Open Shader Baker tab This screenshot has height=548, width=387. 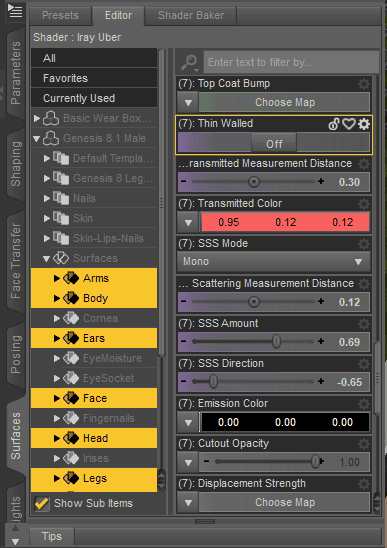click(191, 16)
